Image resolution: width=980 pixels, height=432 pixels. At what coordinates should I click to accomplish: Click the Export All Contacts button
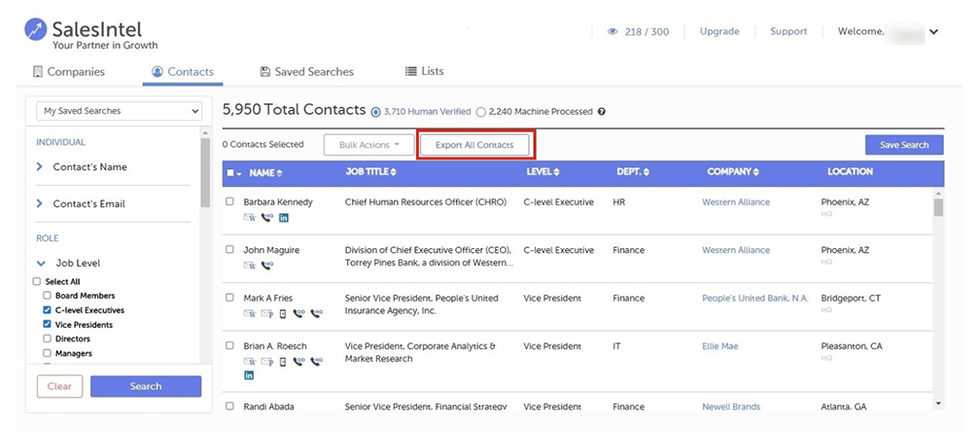click(474, 145)
